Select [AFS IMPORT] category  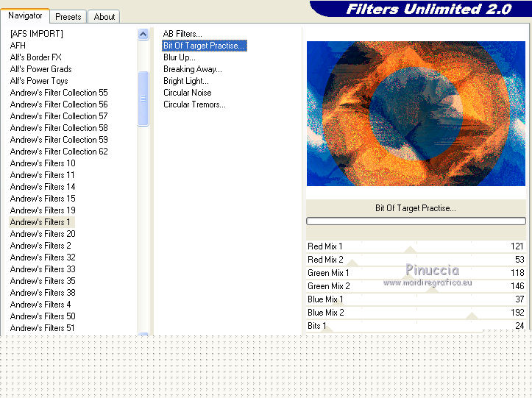pos(37,34)
